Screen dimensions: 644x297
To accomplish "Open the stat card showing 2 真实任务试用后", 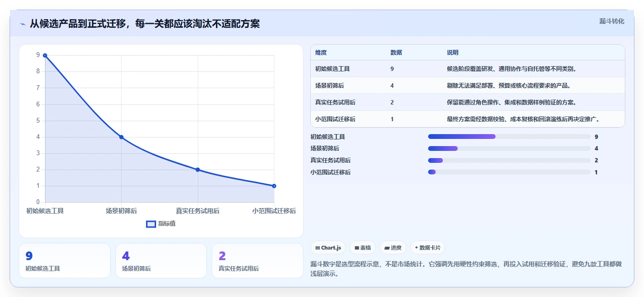I will tap(258, 261).
